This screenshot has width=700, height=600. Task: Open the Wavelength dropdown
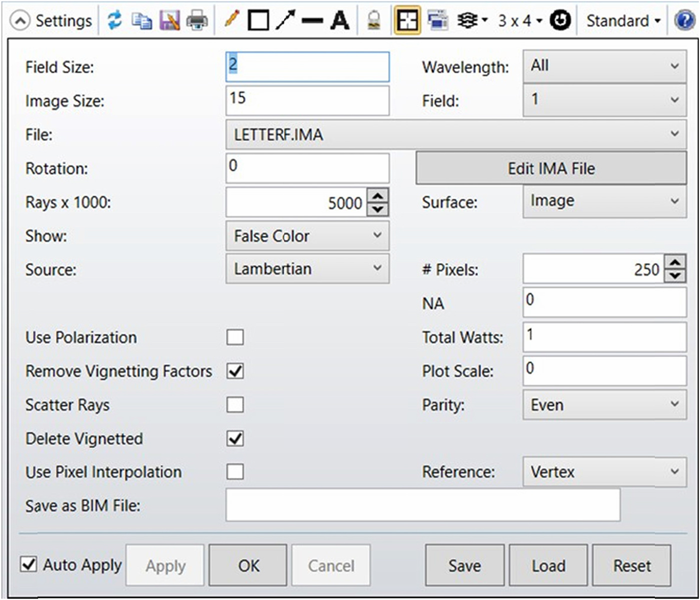coord(604,66)
